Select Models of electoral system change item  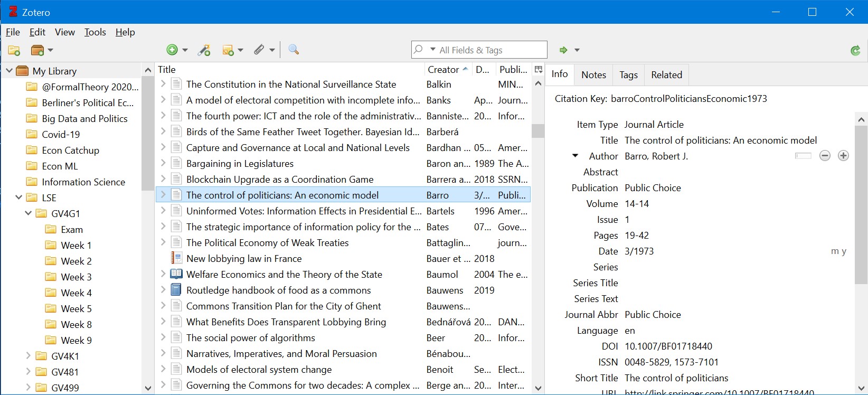[343, 370]
